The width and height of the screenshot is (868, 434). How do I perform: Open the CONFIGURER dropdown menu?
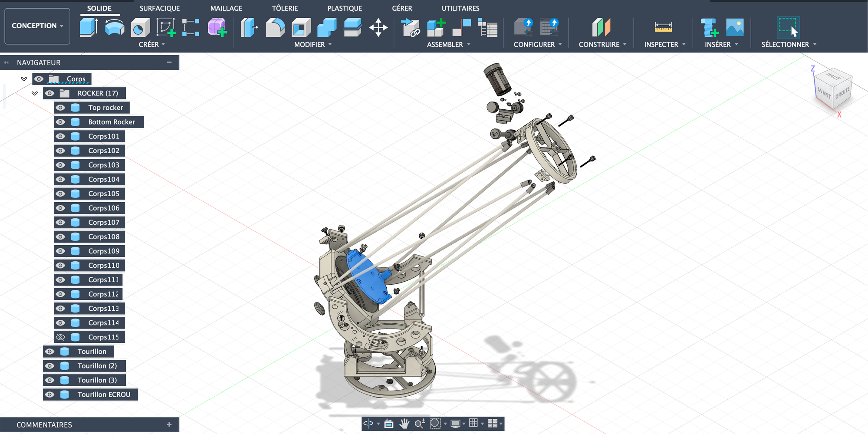tap(538, 44)
